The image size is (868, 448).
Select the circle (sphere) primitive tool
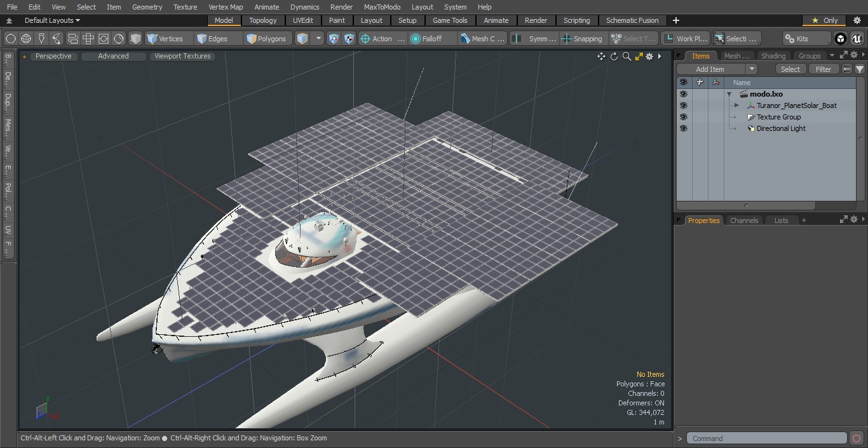(x=11, y=39)
